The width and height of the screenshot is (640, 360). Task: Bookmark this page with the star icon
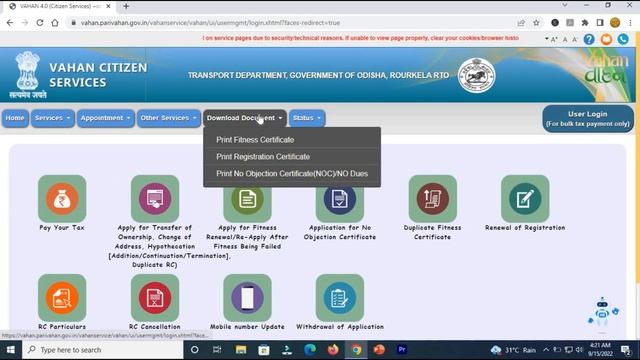[536, 23]
